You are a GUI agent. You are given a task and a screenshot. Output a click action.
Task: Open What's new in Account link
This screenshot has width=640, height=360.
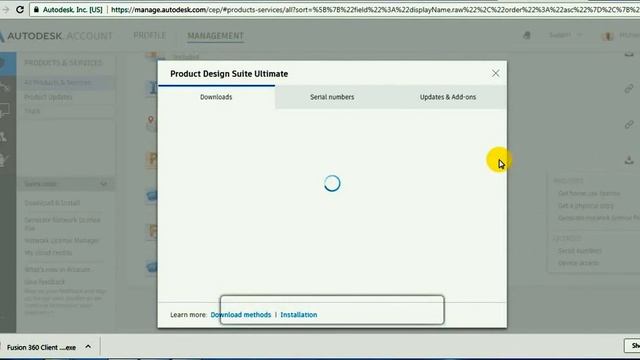[x=57, y=269]
